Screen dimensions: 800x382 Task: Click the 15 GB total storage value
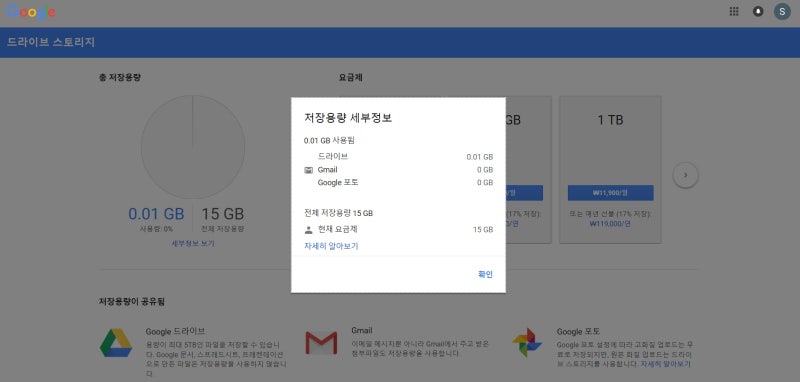coord(222,214)
